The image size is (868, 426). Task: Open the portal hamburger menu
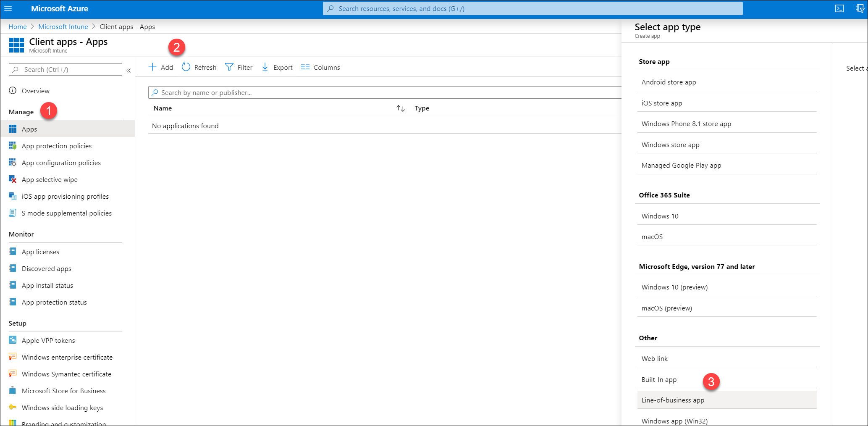(8, 8)
